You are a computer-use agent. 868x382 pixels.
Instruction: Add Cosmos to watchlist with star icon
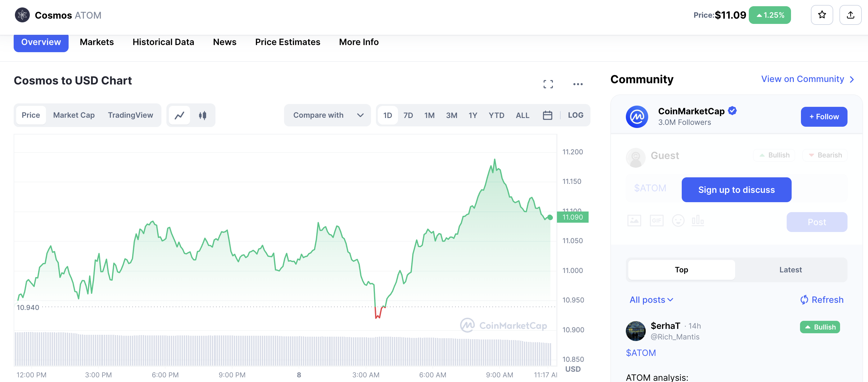821,15
